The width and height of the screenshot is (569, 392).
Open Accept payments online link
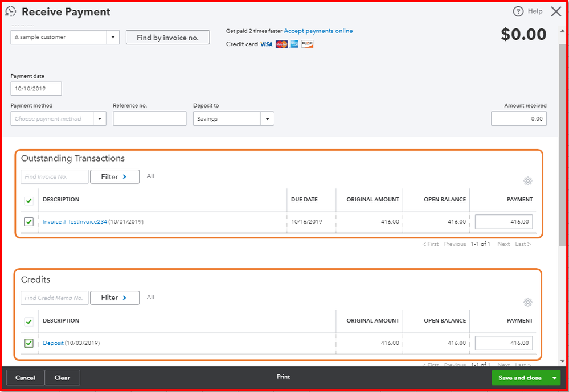click(x=319, y=31)
